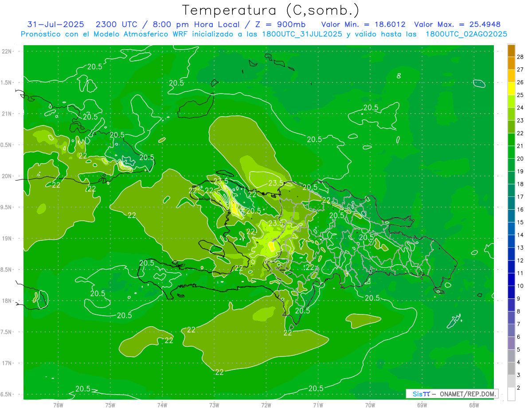
Task: Click the '21N' latitude axis label
Action: point(6,114)
